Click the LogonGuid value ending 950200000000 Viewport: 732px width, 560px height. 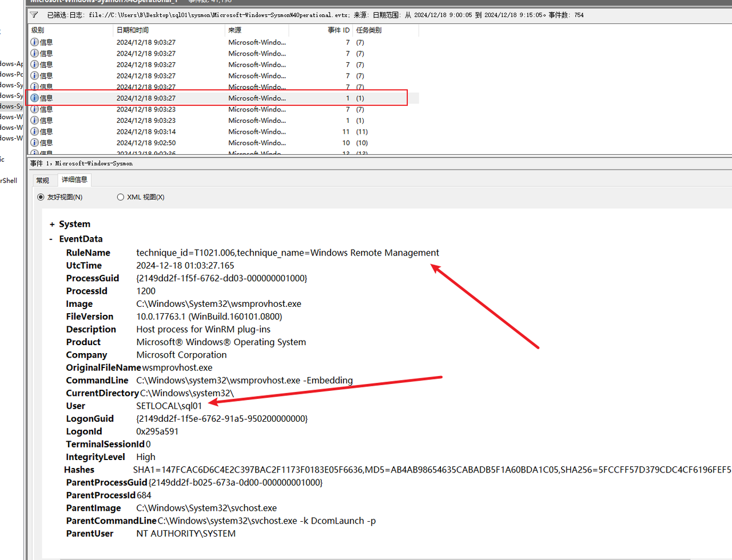point(222,419)
